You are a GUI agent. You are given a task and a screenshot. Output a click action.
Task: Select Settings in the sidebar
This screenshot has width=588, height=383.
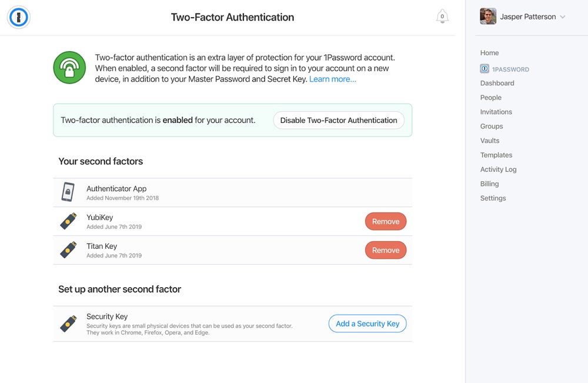493,198
